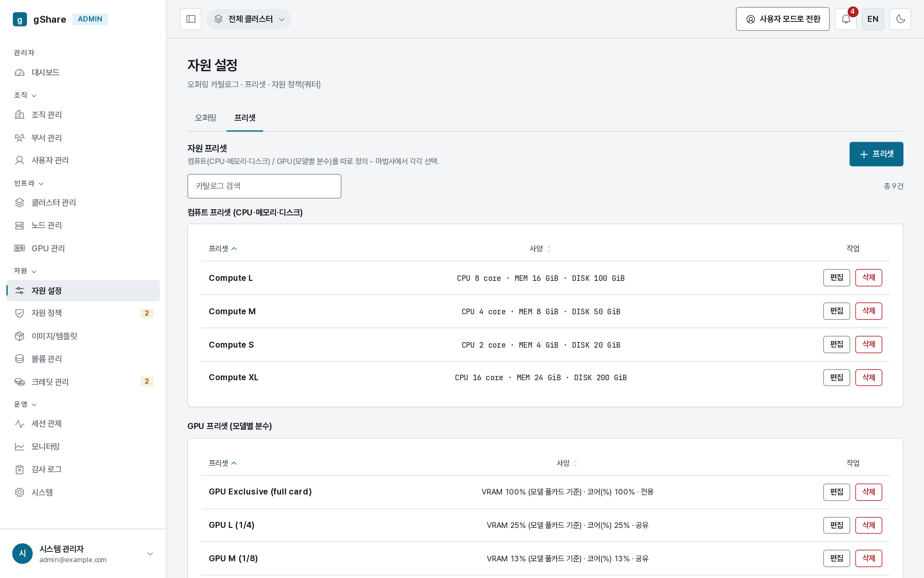
Task: Open 감사 로그 page
Action: click(83, 469)
